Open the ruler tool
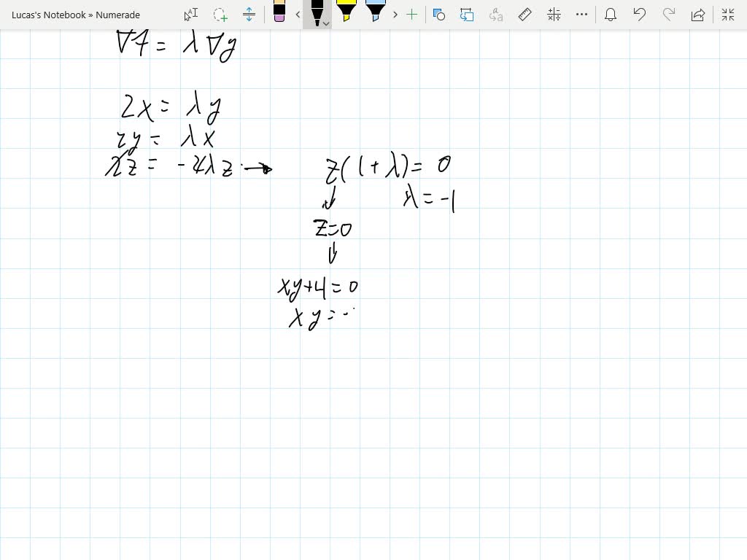 click(x=525, y=15)
